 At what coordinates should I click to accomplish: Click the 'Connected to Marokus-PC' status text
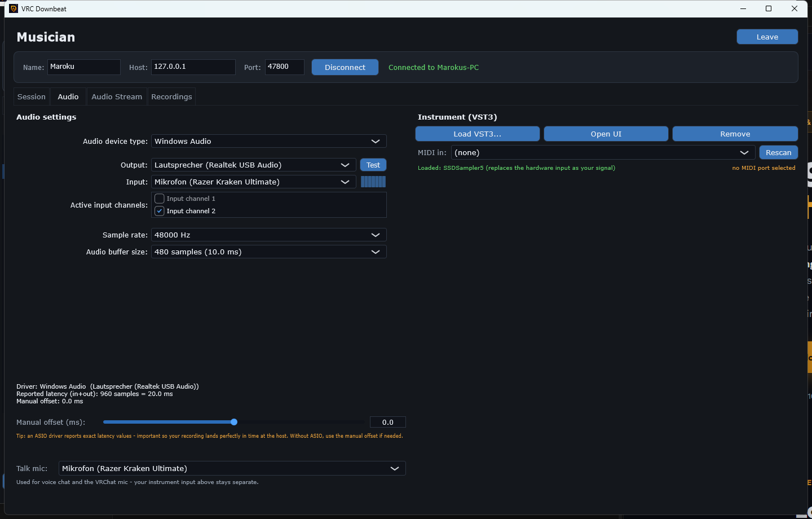click(x=434, y=67)
